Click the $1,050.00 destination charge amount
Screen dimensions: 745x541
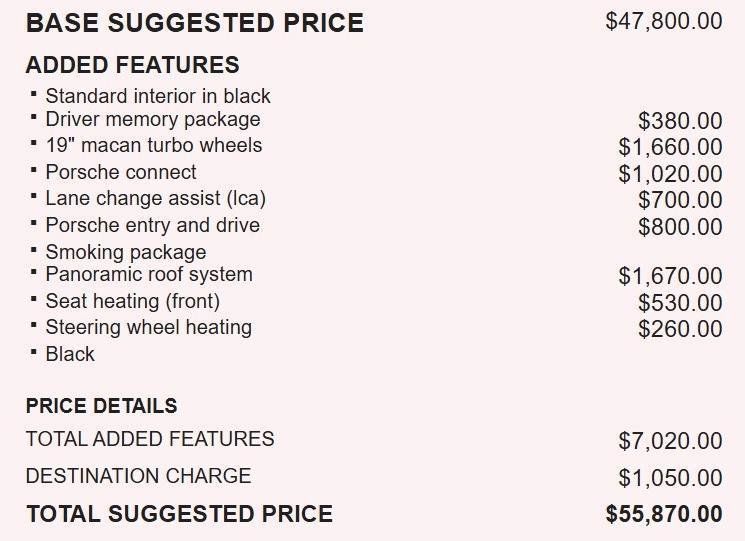point(670,478)
